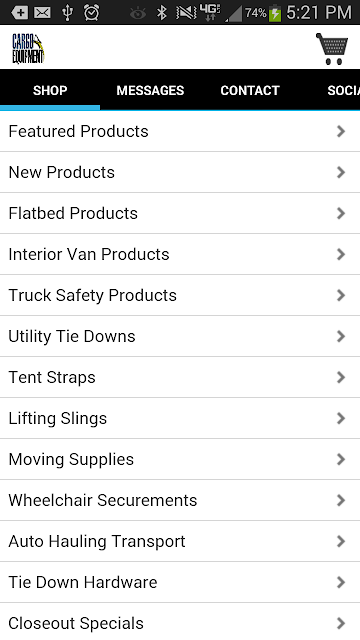Open the shopping cart icon

(332, 49)
